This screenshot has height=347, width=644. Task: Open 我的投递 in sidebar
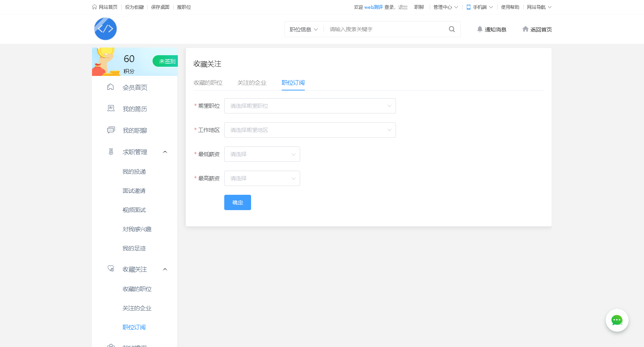[x=134, y=172]
